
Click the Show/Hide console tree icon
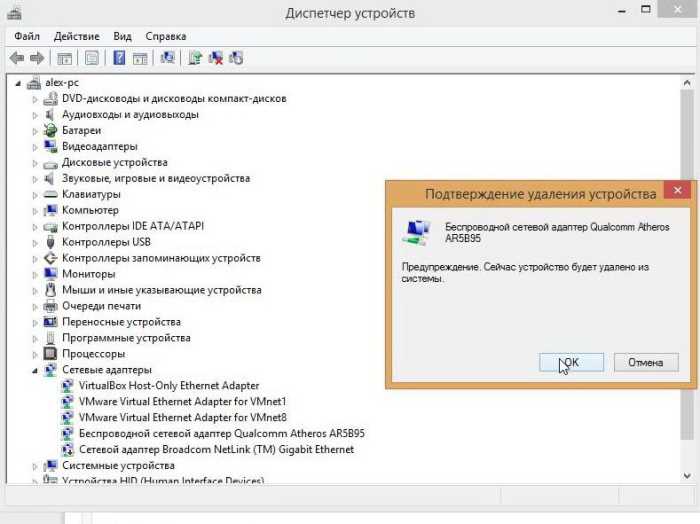coord(65,58)
